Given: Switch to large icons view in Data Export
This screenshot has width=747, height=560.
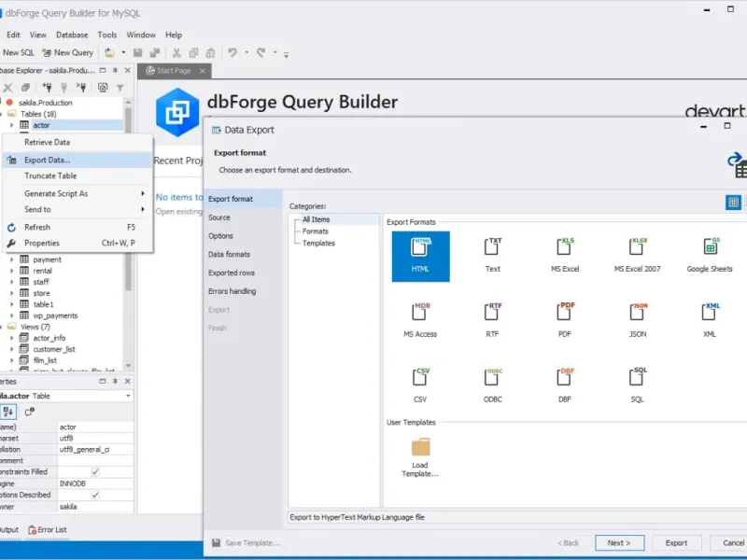Looking at the screenshot, I should tap(733, 203).
